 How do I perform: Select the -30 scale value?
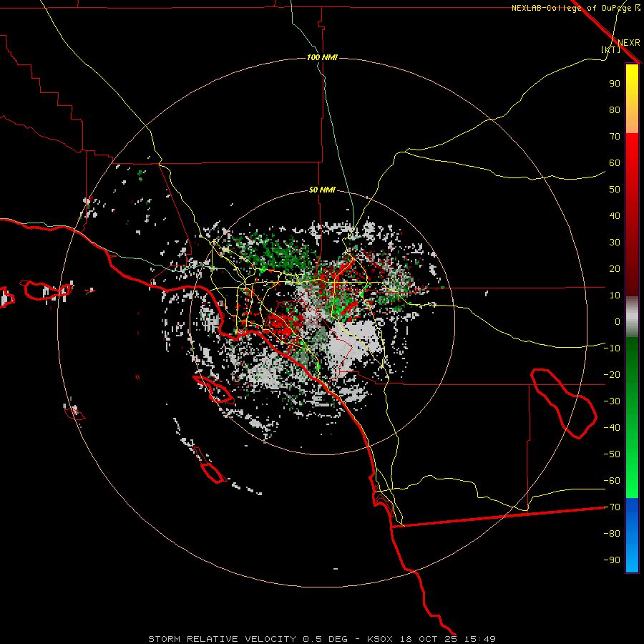pyautogui.click(x=612, y=401)
